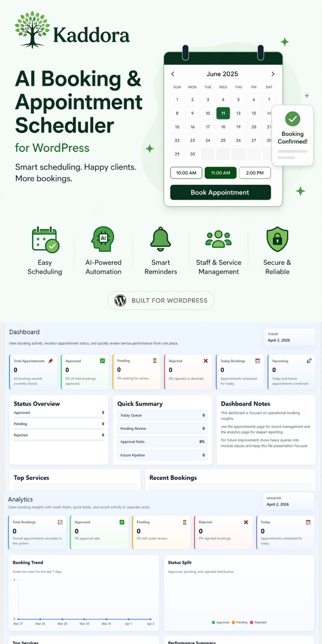Go to next month in calendar
The width and height of the screenshot is (322, 644).
click(273, 74)
